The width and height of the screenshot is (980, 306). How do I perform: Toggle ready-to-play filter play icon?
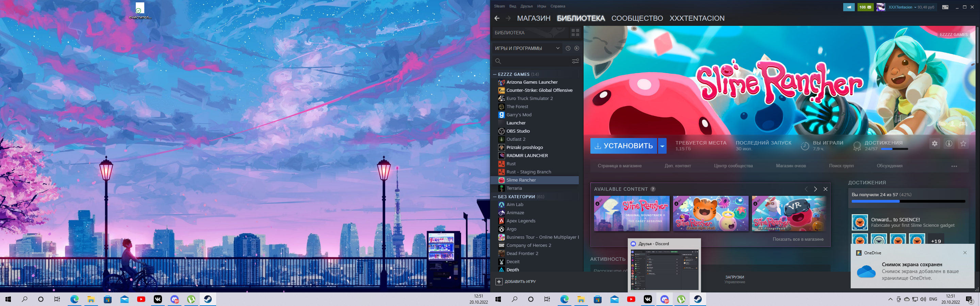pos(577,48)
